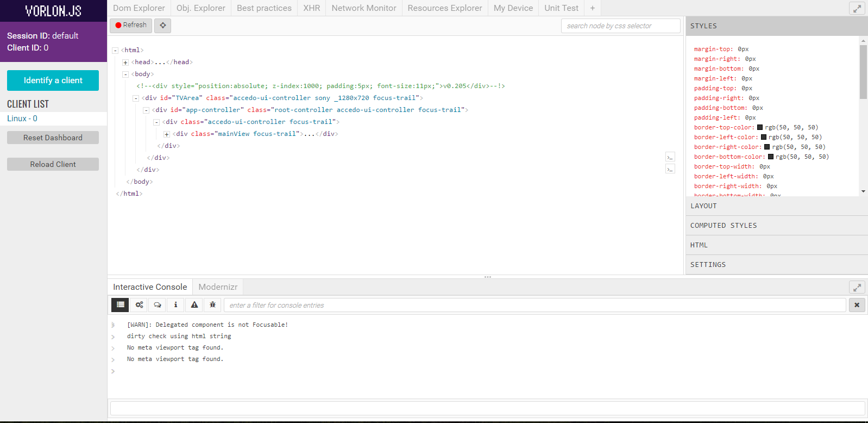The image size is (868, 423).
Task: Click the Vorlon.JS logo
Action: pos(53,11)
